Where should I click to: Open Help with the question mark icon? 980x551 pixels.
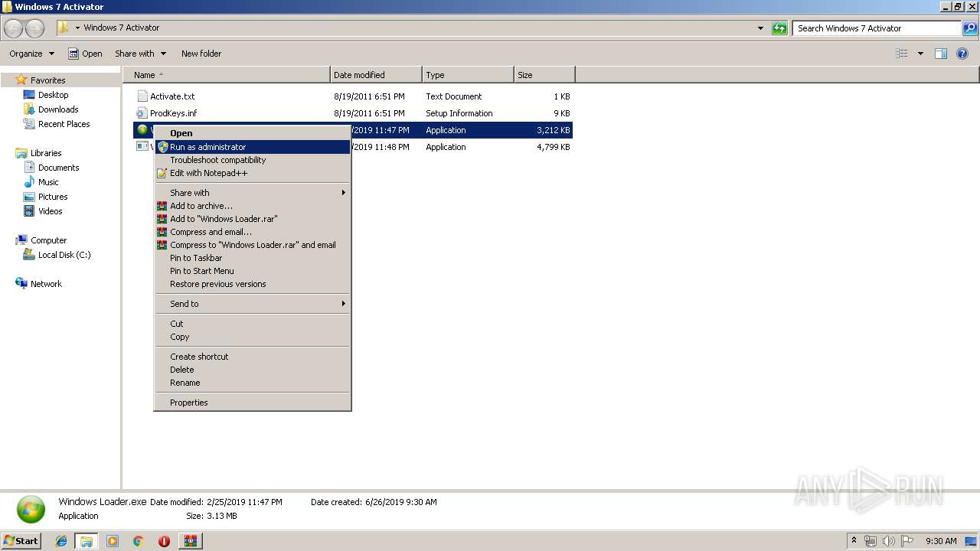tap(962, 54)
